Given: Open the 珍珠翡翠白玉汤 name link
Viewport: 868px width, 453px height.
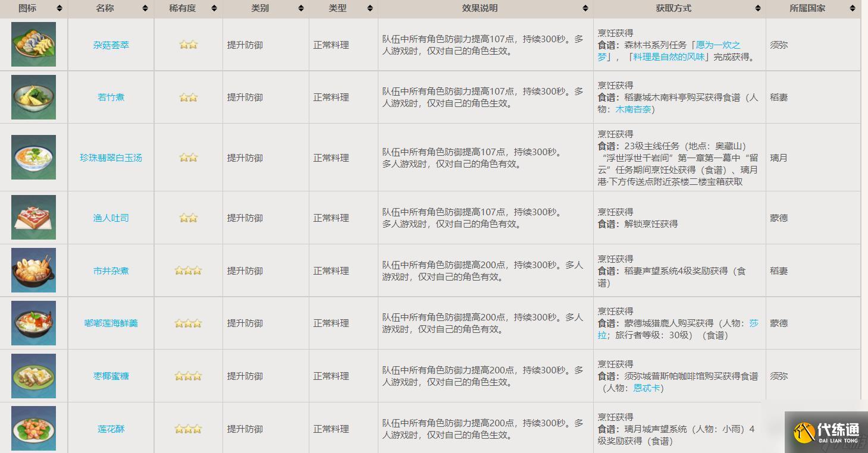Looking at the screenshot, I should click(x=111, y=158).
